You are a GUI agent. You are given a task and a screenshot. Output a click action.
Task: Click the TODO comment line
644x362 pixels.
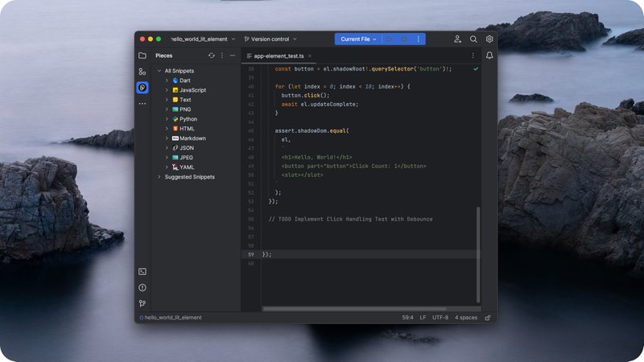[350, 219]
